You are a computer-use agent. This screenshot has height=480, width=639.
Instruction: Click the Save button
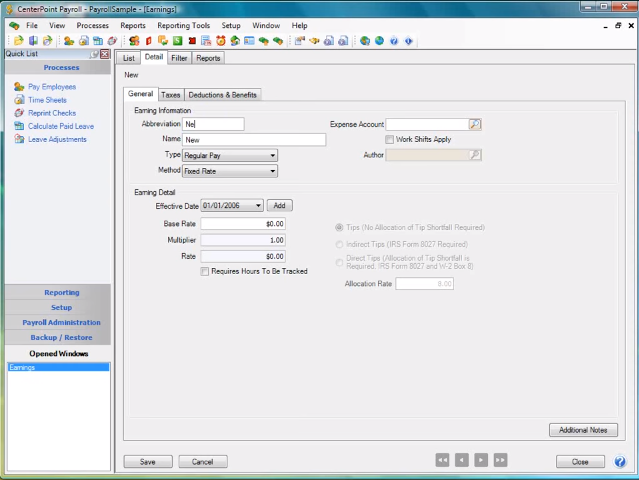coord(148,462)
